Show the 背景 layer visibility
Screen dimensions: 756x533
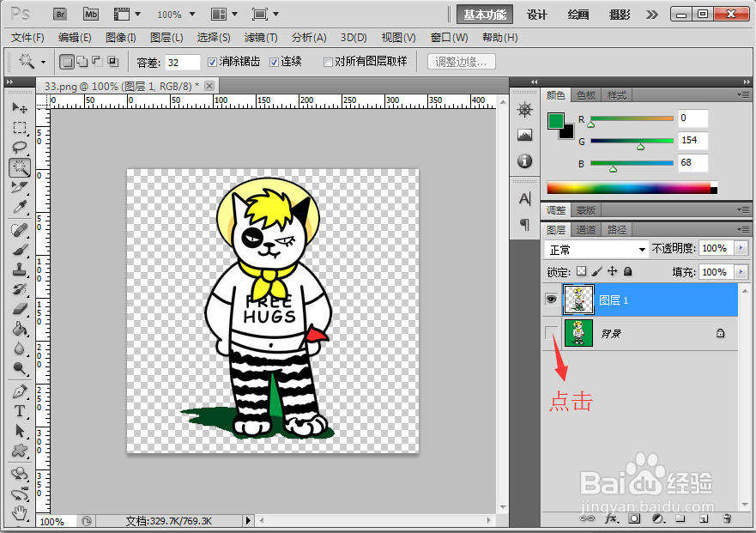pos(550,333)
